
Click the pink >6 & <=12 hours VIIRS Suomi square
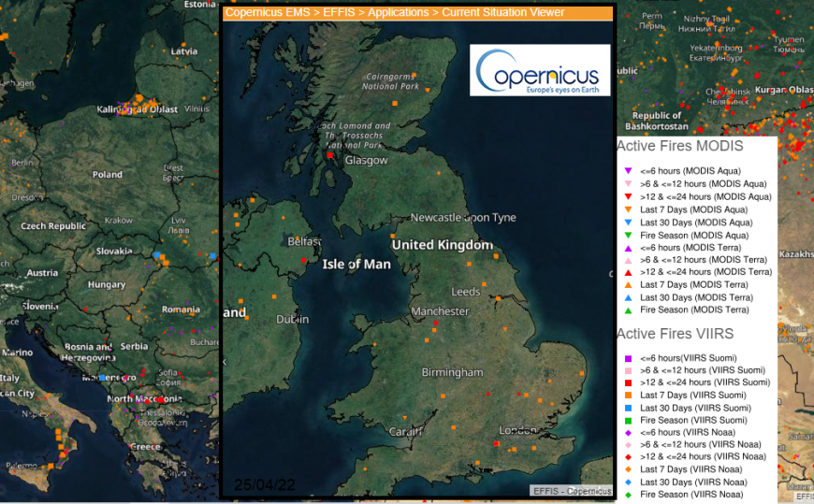click(628, 370)
